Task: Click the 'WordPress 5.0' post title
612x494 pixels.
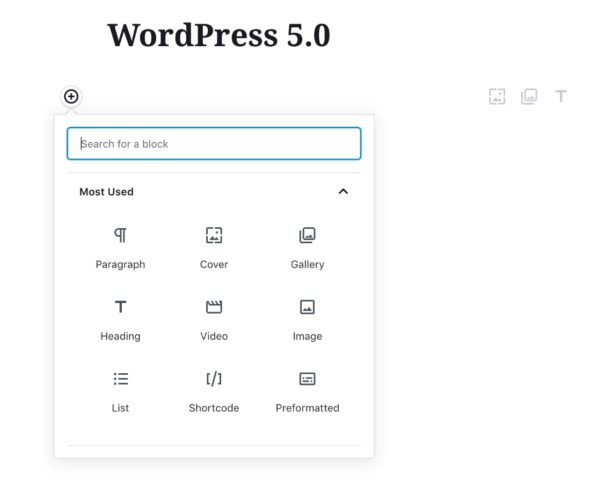Action: 219,35
